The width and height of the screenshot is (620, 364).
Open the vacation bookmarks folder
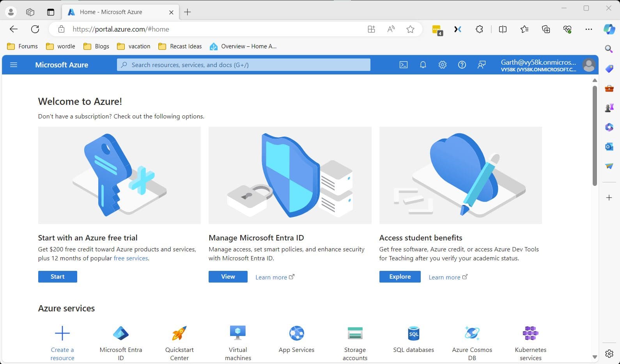[134, 46]
